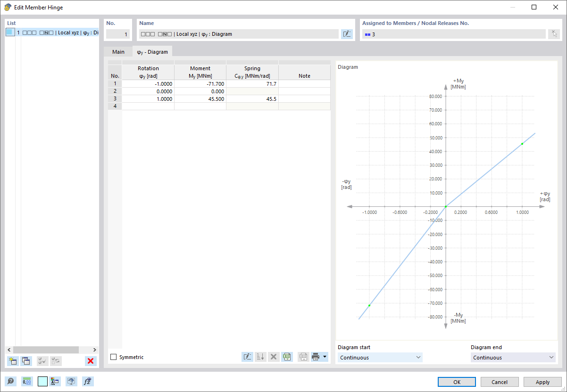The image size is (567, 392).
Task: Expand the print options arrow
Action: click(x=325, y=357)
